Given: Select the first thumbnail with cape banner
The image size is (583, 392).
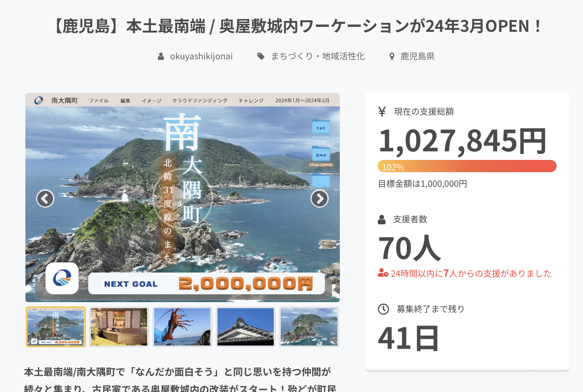Looking at the screenshot, I should [56, 327].
